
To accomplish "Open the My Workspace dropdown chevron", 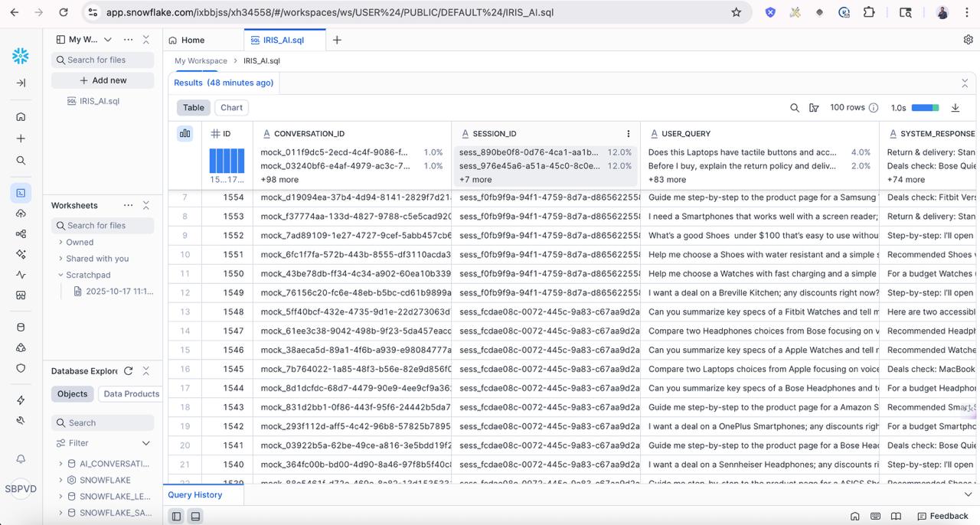I will pos(108,39).
